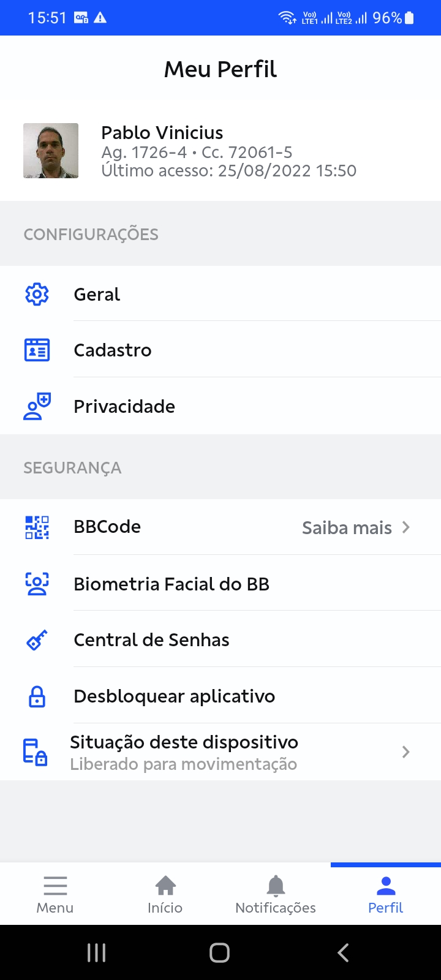Tap the key icon for Central de Senhas
The width and height of the screenshot is (441, 980).
point(37,640)
